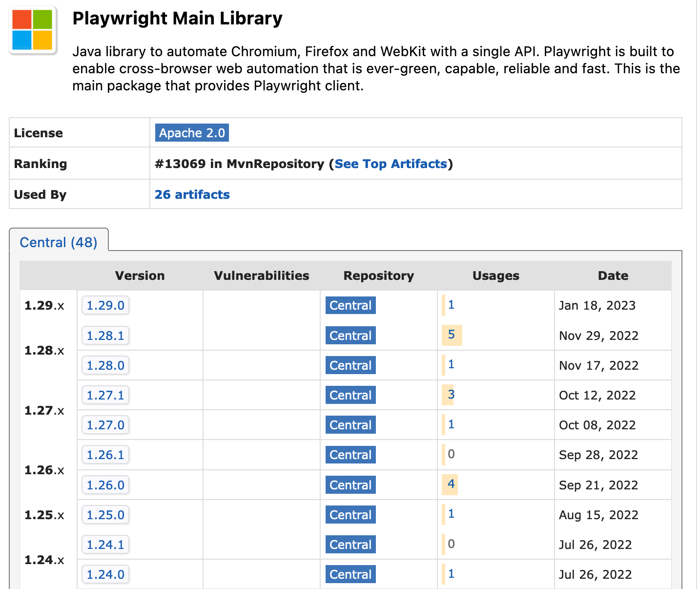
Task: Click the Central badge beside 1.24.0
Action: click(x=350, y=574)
